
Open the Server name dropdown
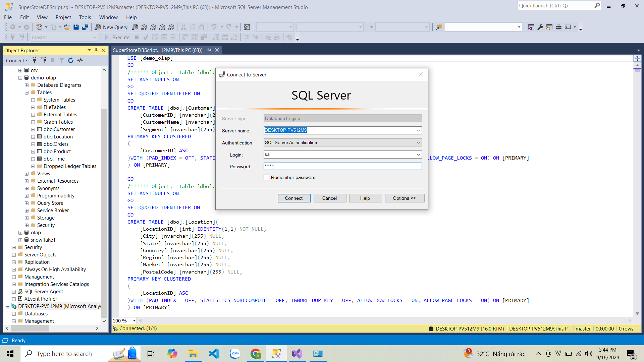point(418,130)
